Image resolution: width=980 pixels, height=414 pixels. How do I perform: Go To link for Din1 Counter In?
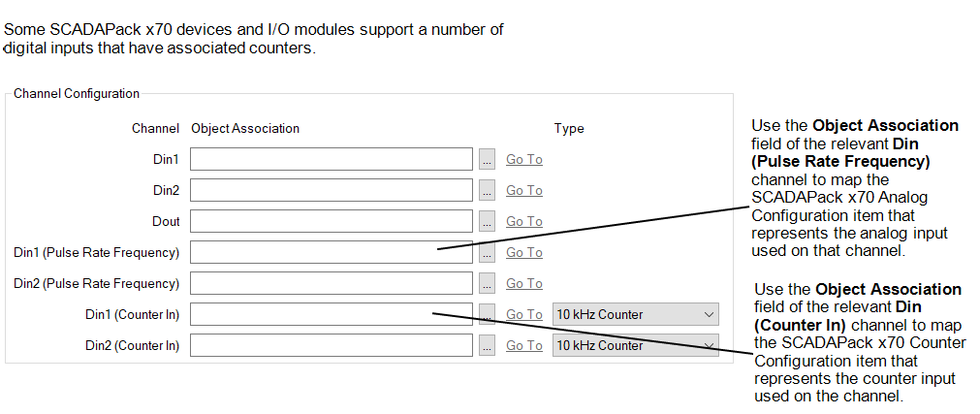tap(523, 315)
